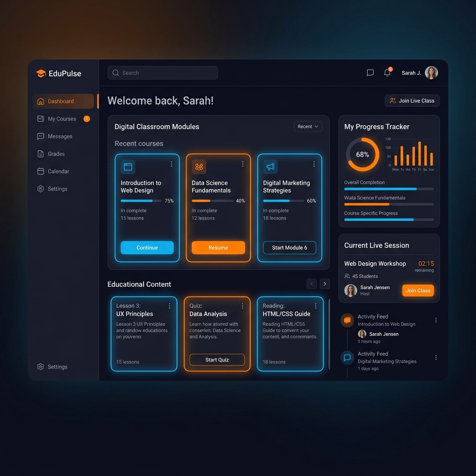This screenshot has height=476, width=476.
Task: Click the Join Live Class button
Action: tap(412, 100)
